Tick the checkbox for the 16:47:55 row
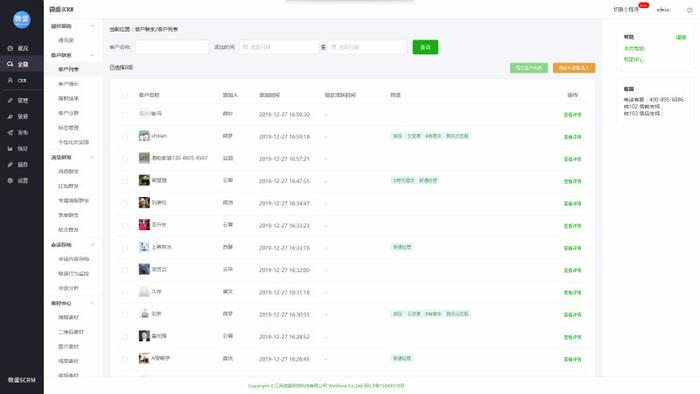Screen dimensions: 700x394 coord(125,181)
